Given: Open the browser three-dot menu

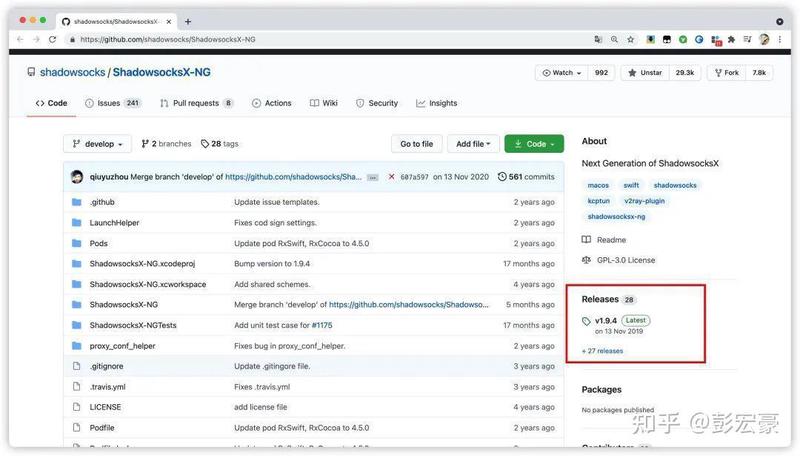Looking at the screenshot, I should [780, 39].
